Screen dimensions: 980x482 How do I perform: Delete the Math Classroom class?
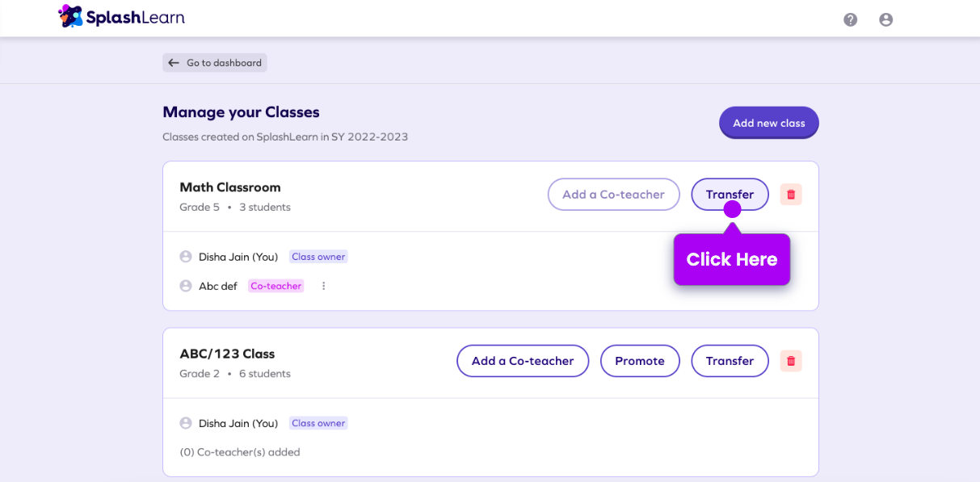pyautogui.click(x=791, y=195)
